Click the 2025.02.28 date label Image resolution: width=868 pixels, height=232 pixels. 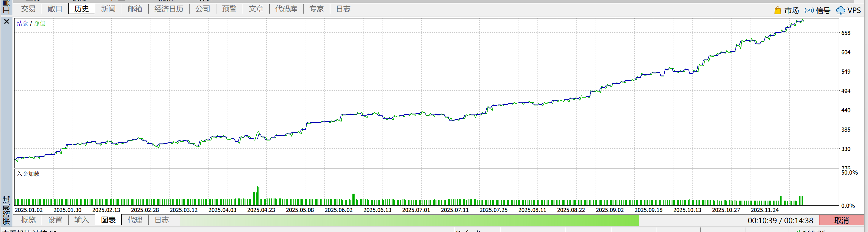(145, 210)
